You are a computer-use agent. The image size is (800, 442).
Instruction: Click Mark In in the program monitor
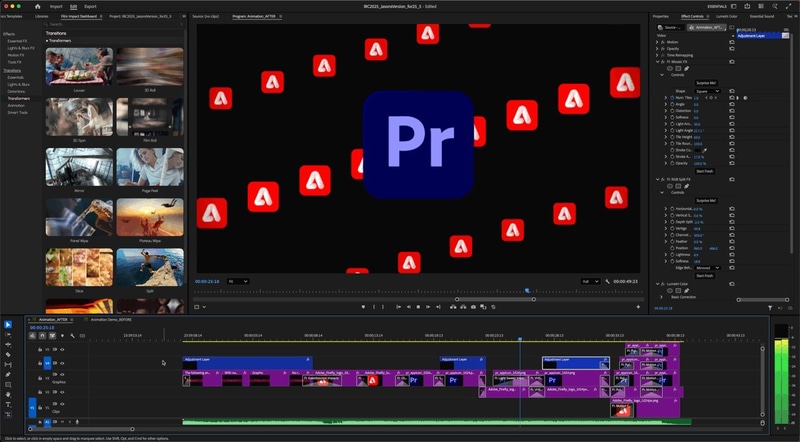[x=374, y=307]
